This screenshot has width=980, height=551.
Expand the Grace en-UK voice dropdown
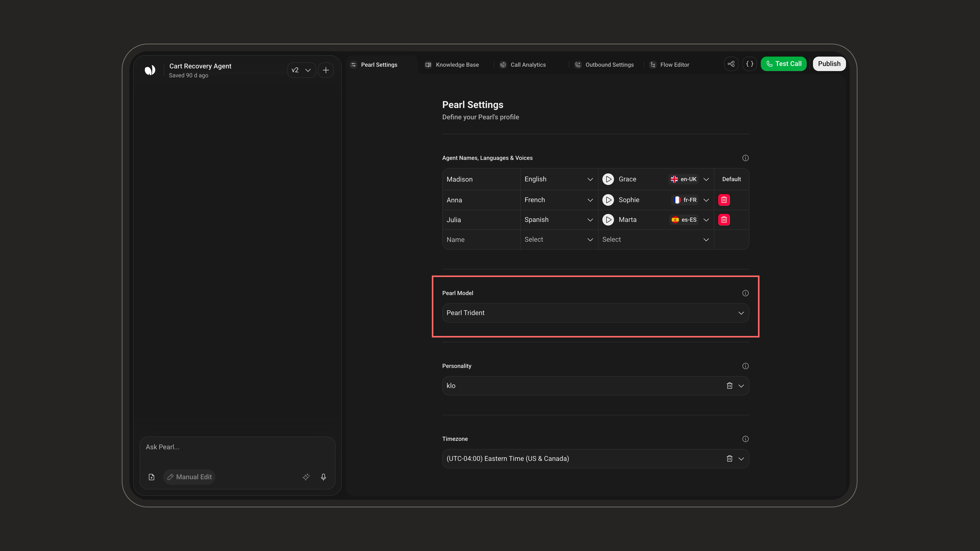pos(706,179)
